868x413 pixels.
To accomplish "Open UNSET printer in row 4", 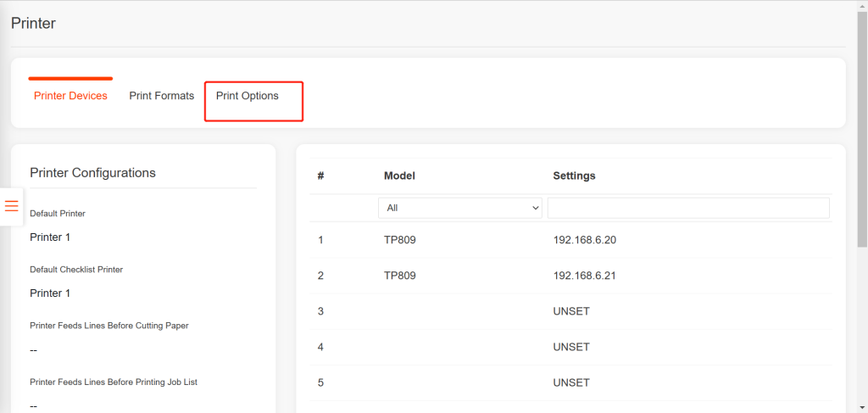I will pos(571,347).
